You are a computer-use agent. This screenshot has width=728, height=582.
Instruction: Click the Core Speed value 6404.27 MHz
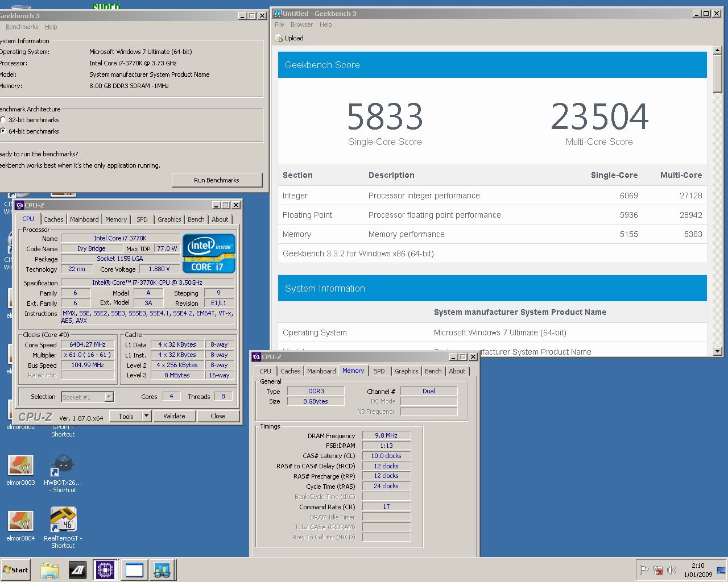tap(88, 344)
